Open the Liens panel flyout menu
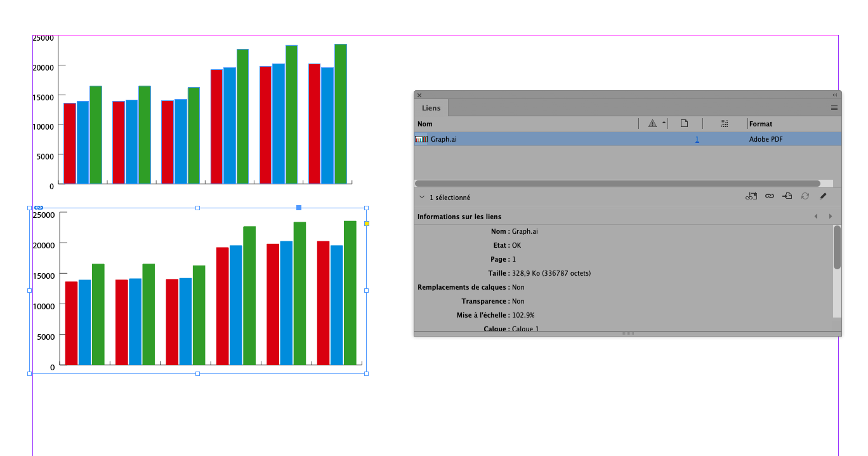This screenshot has width=868, height=456. point(834,108)
